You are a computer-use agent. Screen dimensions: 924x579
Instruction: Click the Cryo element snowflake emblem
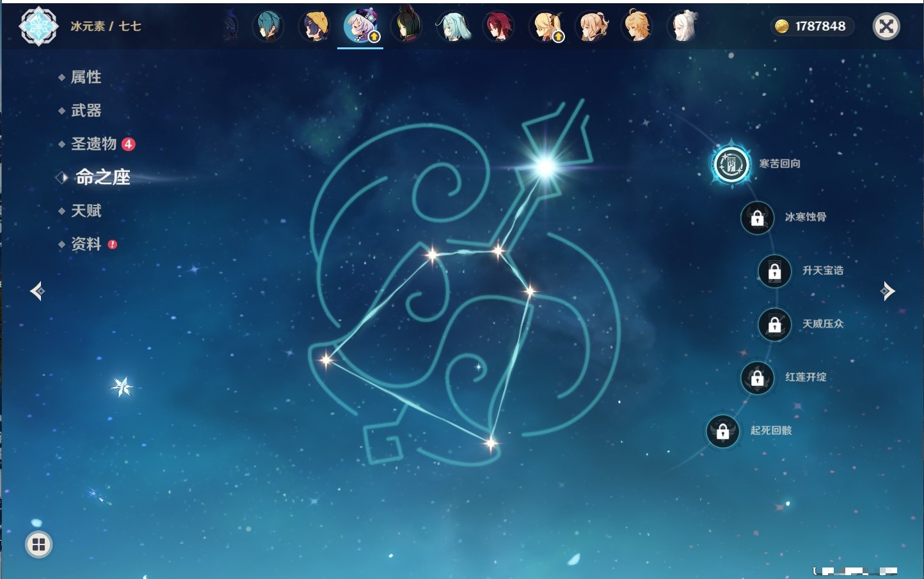click(38, 26)
